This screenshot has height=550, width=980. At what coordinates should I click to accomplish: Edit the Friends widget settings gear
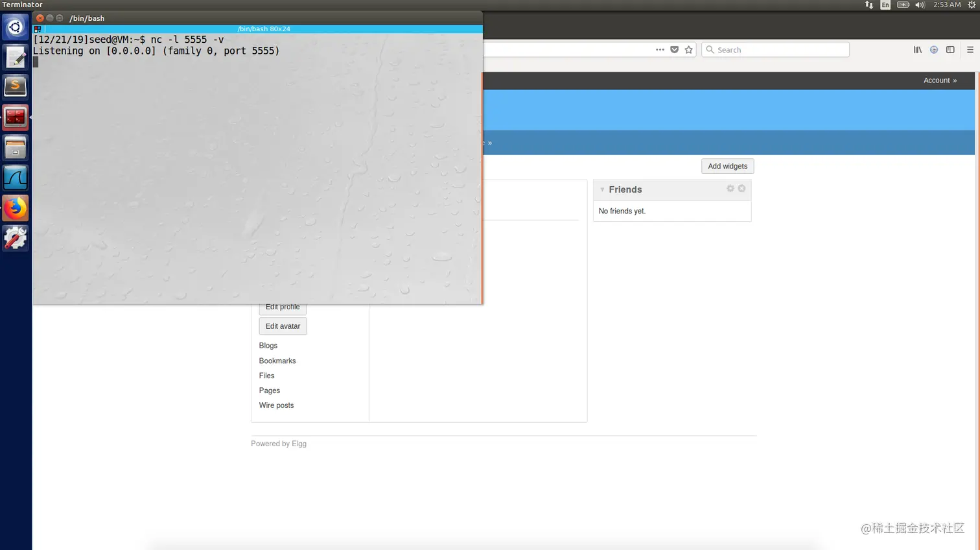[730, 188]
